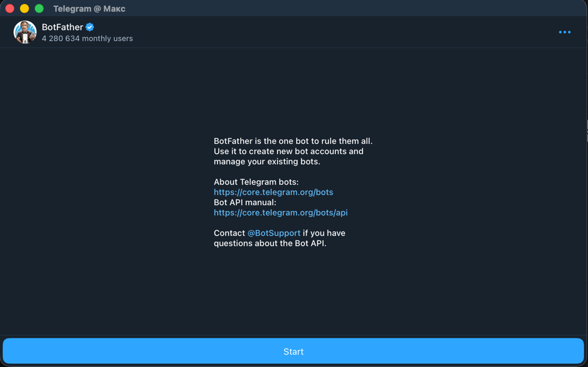Screen dimensions: 588x367
Task: Click the BotFather name in the header
Action: pyautogui.click(x=62, y=27)
